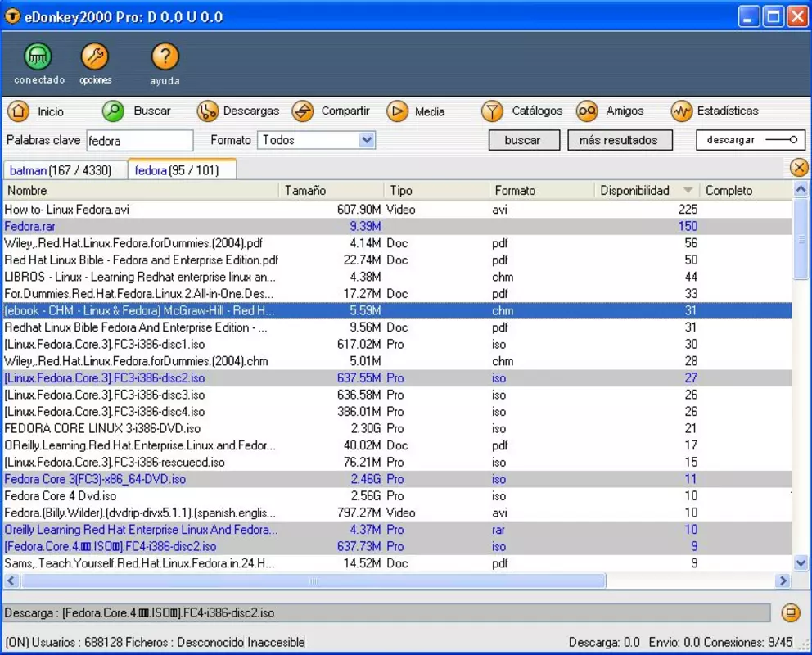Open the Descargas icon
The width and height of the screenshot is (812, 655).
click(208, 111)
